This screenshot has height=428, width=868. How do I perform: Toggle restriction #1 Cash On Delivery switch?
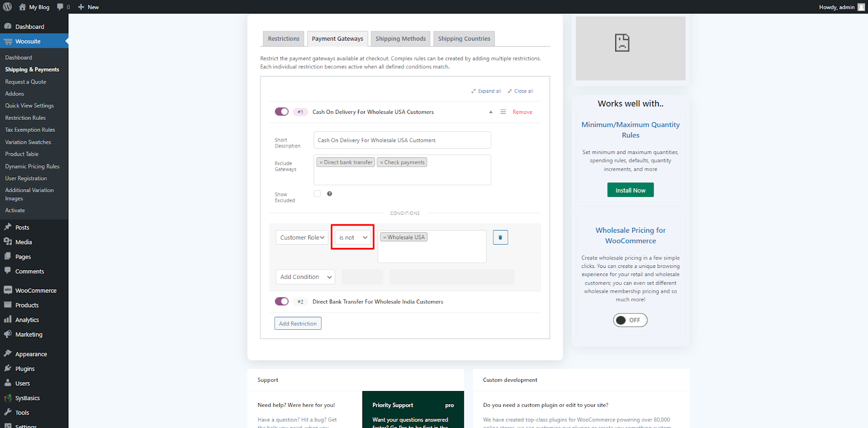pos(282,112)
